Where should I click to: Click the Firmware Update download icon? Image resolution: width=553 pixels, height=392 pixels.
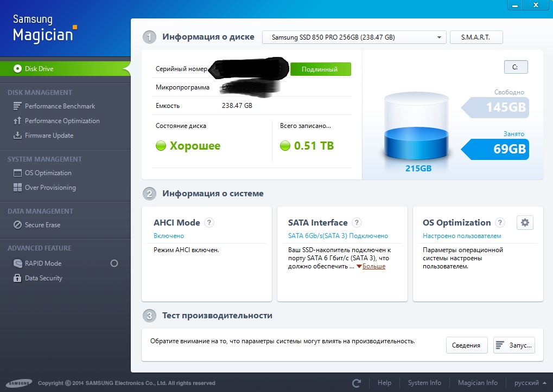(17, 135)
